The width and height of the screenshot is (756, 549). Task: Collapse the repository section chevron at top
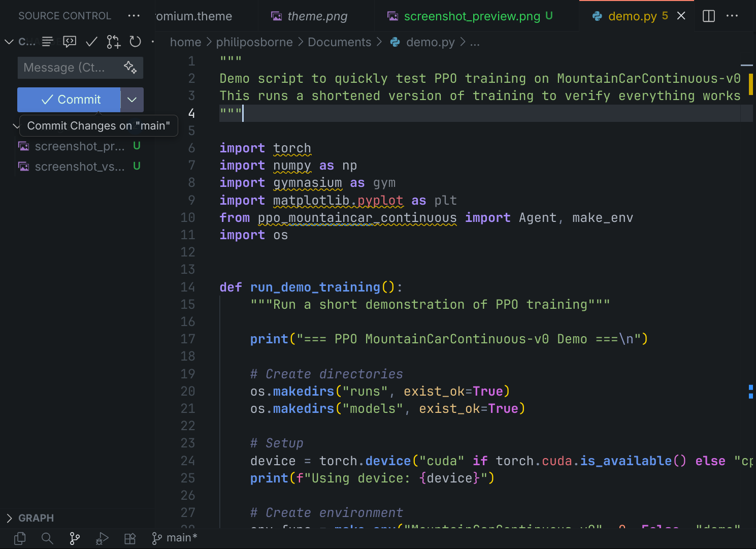click(9, 42)
